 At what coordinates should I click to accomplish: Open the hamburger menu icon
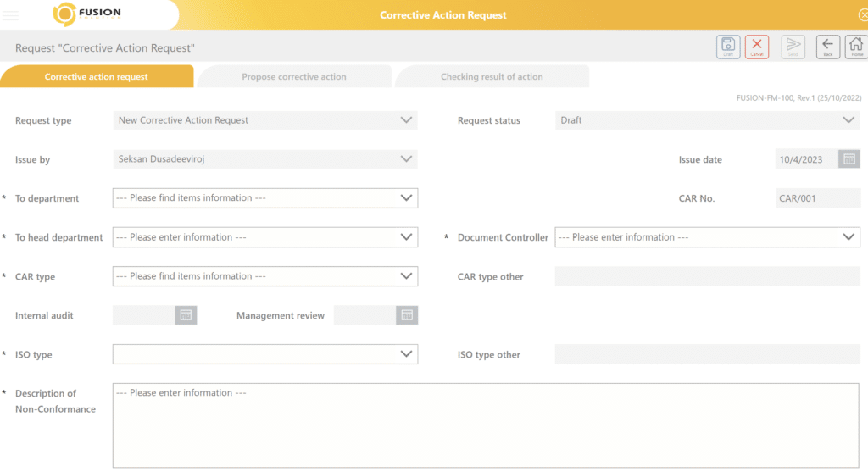pos(10,15)
